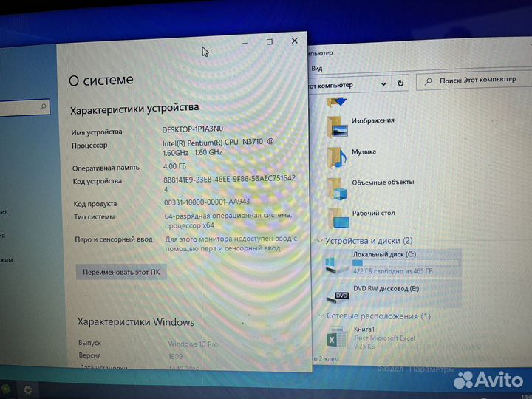Viewport: 532px width, 399px height.
Task: Click the Переименовать этот ПК button
Action: pyautogui.click(x=121, y=272)
